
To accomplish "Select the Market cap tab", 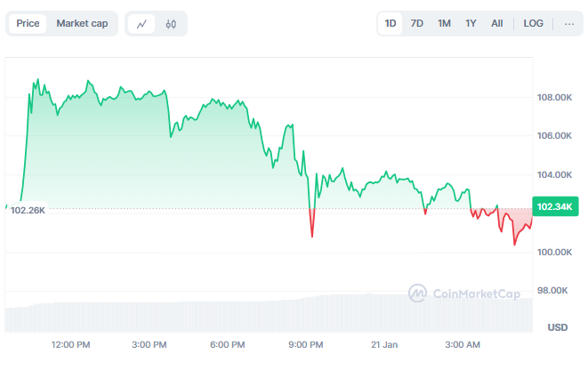I will (x=82, y=23).
